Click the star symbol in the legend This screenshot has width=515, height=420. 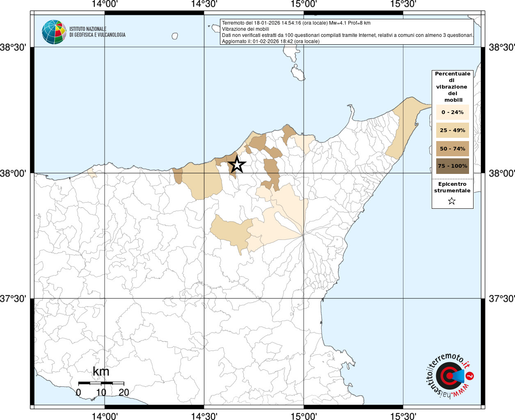(452, 201)
